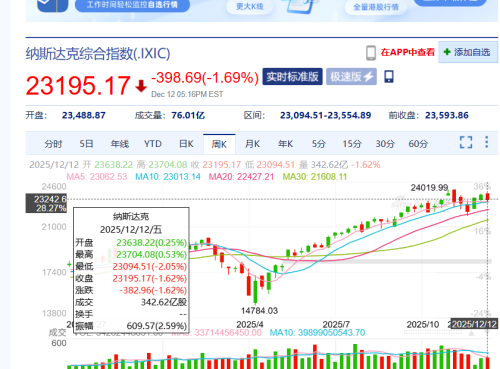Select the 5分 interval tab
Viewport: 500px width, 369px height.
click(x=319, y=144)
